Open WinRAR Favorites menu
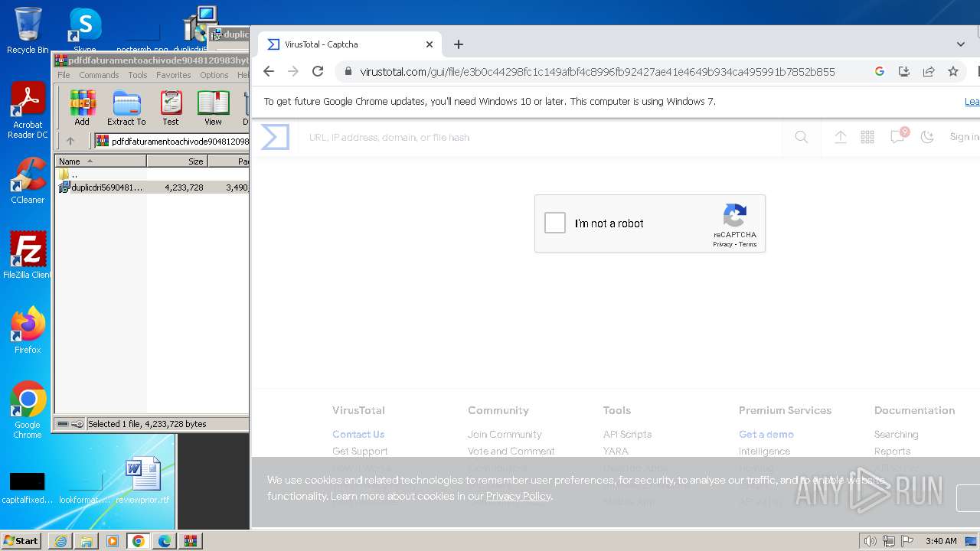 pos(174,75)
